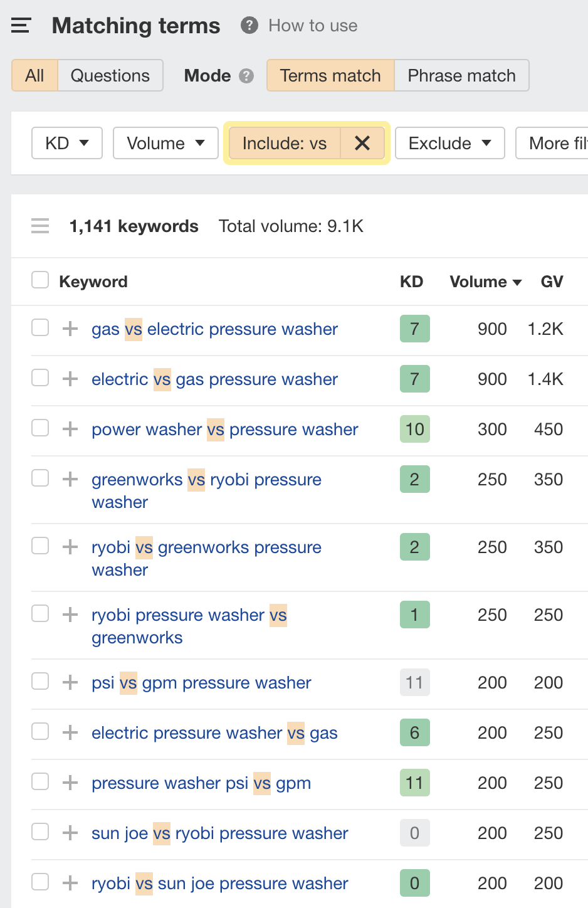Image resolution: width=588 pixels, height=908 pixels.
Task: Open the keyword "electric vs gas pressure washer"
Action: click(x=214, y=379)
